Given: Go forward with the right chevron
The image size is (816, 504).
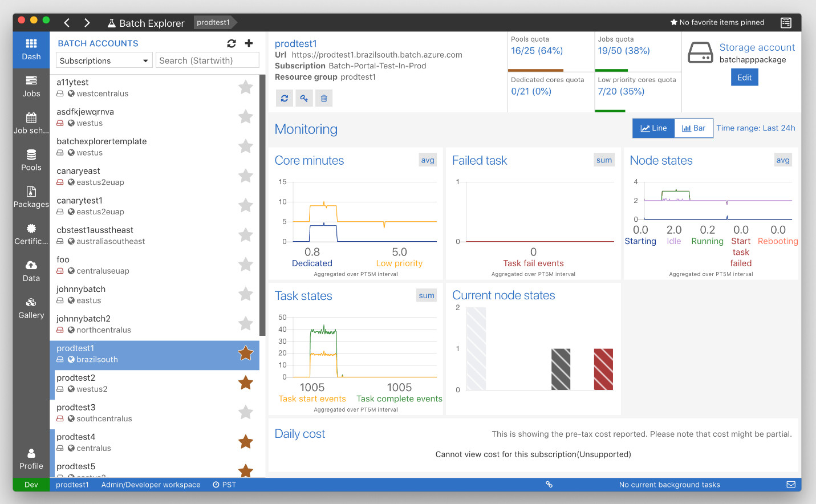Looking at the screenshot, I should (x=87, y=23).
